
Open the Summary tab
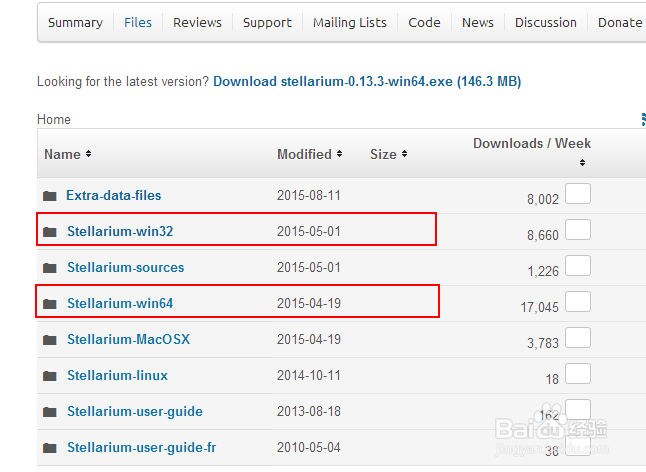coord(75,23)
